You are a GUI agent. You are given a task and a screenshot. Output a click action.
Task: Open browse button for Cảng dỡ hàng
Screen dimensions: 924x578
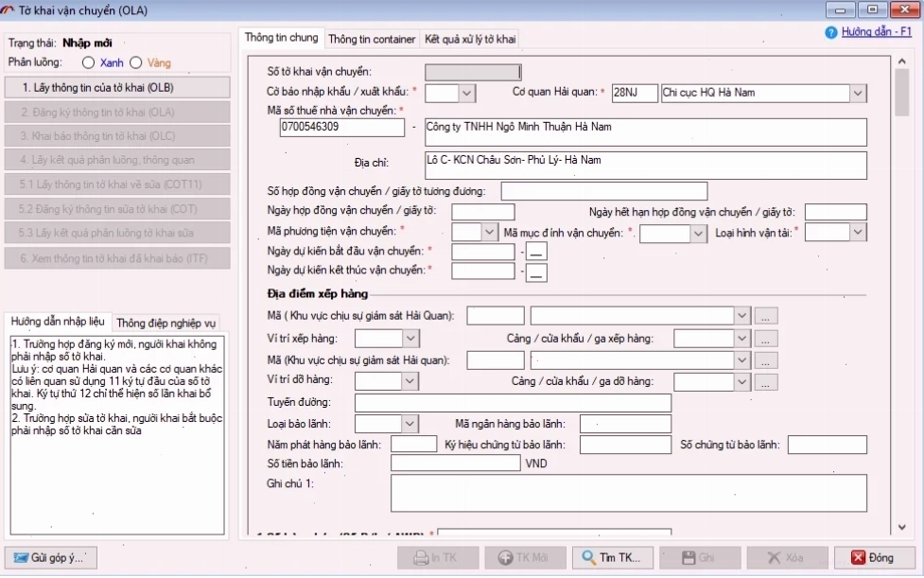(x=765, y=382)
